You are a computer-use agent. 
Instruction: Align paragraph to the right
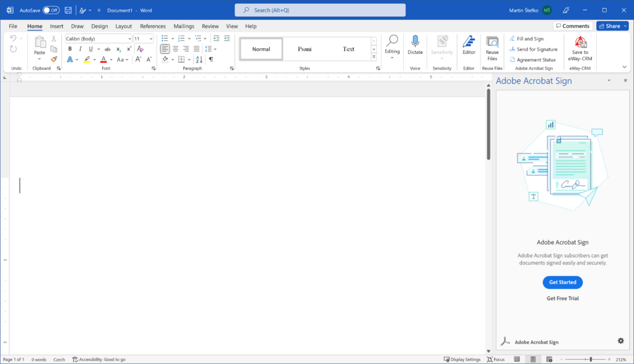[186, 49]
